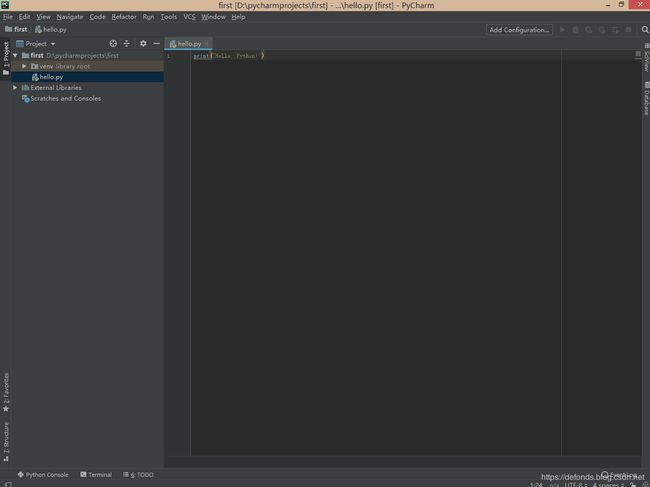Click the Run with Coverage icon
The image size is (650, 487).
[x=589, y=30]
